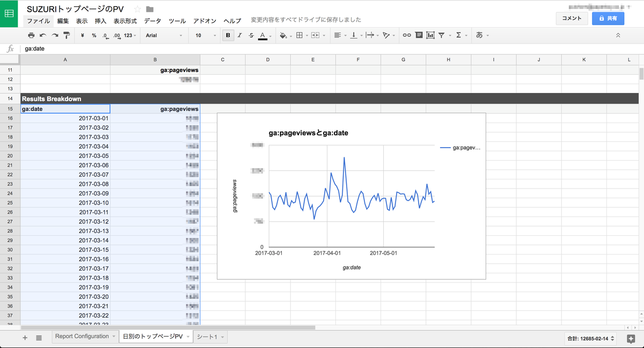Star this spreadsheet

point(137,9)
